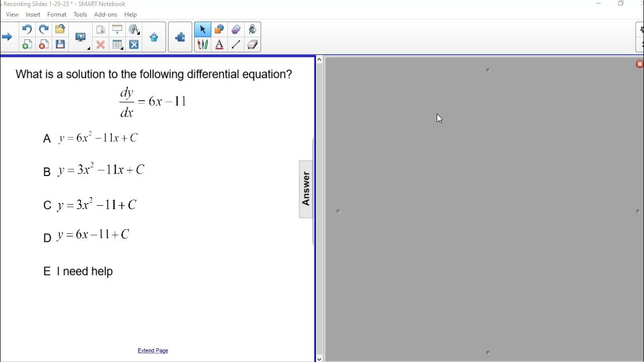Open the Add-ons menu

pos(106,15)
